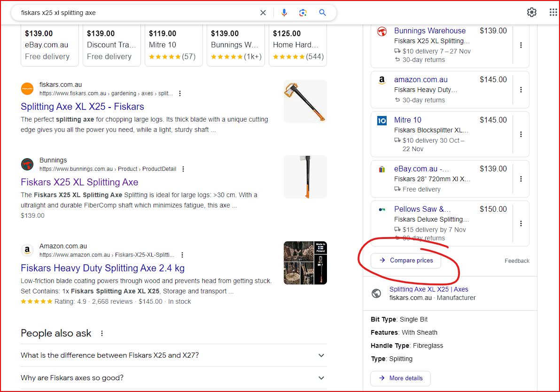The image size is (560, 392).
Task: Click the fiskars.com.au orange favicon
Action: 27,89
